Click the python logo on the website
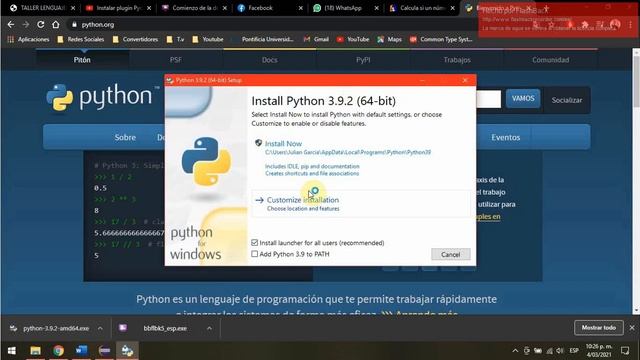640x360 pixels. coord(102,97)
